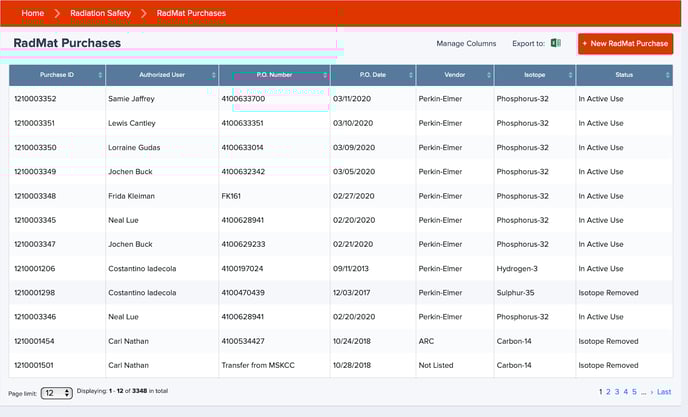This screenshot has height=417, width=688.
Task: Open the Page limit dropdown
Action: coord(57,393)
